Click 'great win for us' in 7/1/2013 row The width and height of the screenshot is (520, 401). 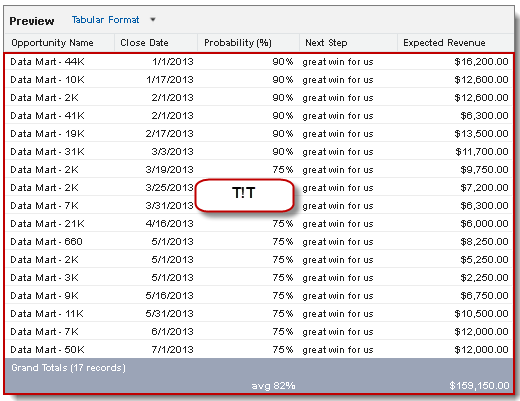pyautogui.click(x=338, y=350)
